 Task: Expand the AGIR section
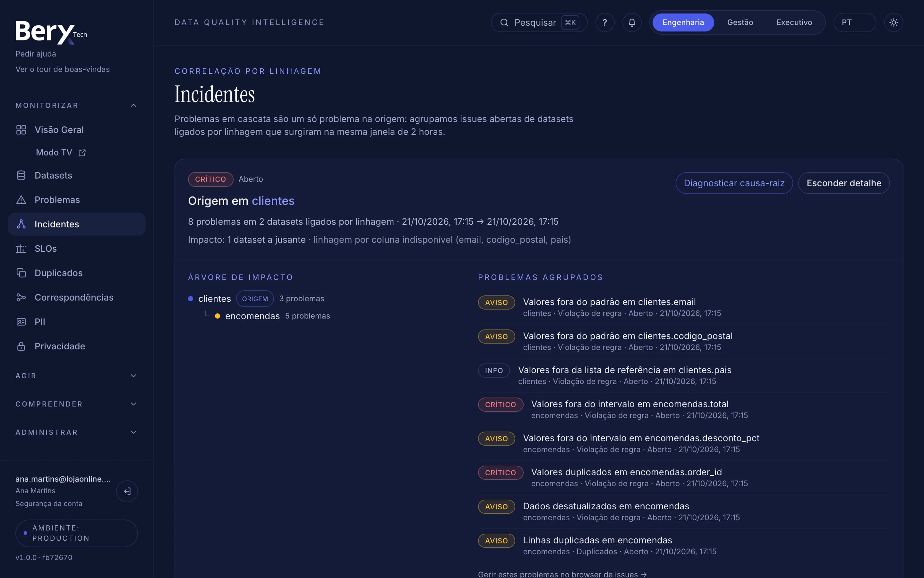(76, 376)
